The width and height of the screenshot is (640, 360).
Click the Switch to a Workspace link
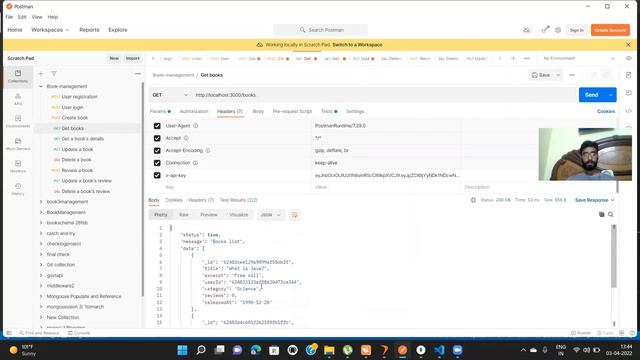pyautogui.click(x=357, y=45)
